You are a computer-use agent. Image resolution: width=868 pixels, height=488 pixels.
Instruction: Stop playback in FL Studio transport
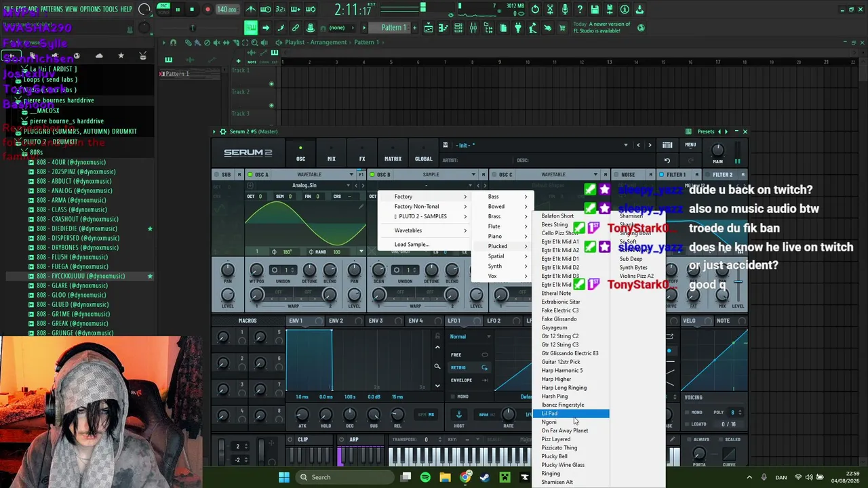(x=192, y=9)
